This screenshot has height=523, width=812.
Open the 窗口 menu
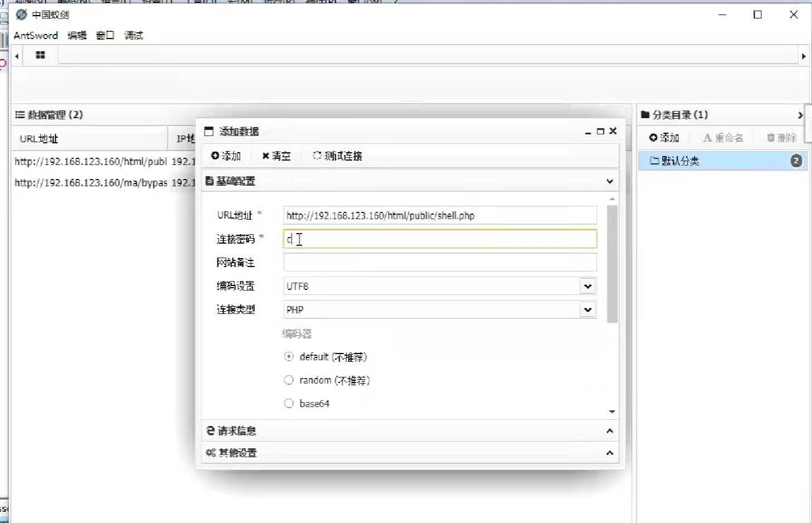point(105,35)
